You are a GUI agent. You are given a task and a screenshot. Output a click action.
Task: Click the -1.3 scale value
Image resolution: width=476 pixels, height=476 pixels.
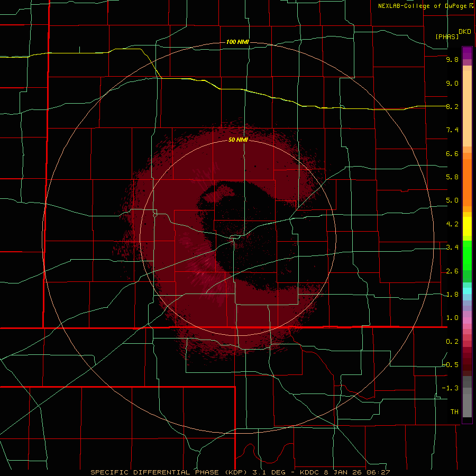(451, 388)
